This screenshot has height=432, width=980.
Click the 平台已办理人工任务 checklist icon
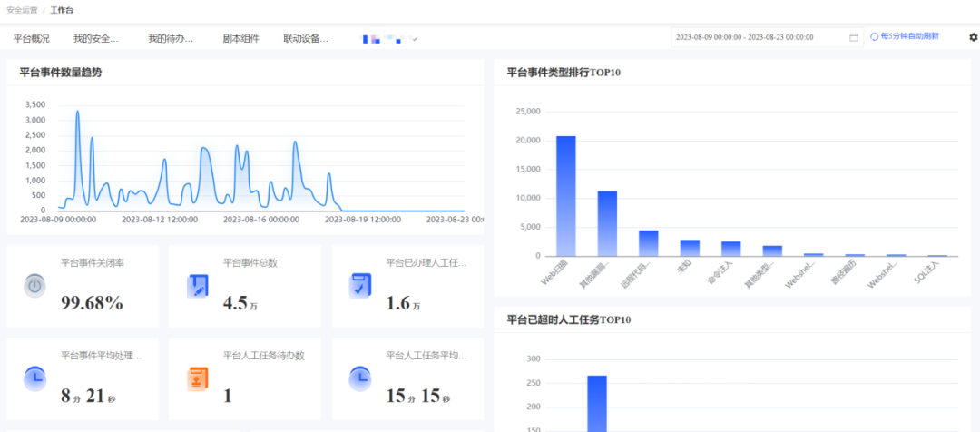click(360, 286)
